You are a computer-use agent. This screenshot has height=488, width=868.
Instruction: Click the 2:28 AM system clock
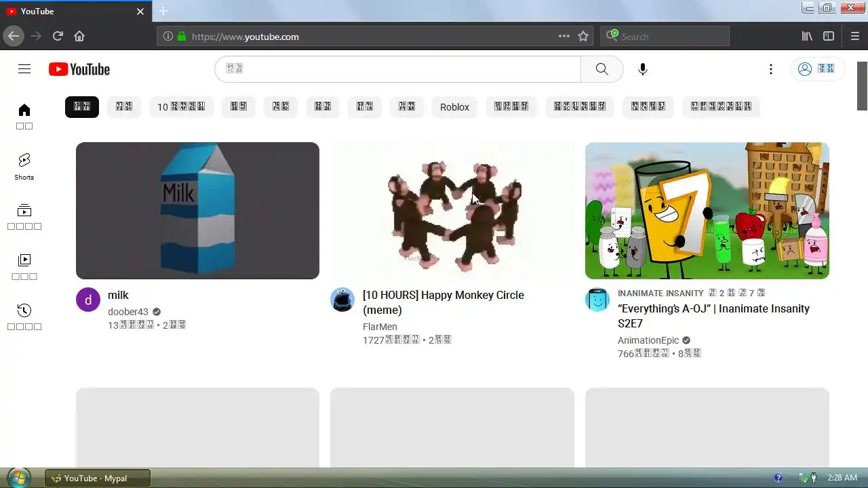tap(842, 478)
